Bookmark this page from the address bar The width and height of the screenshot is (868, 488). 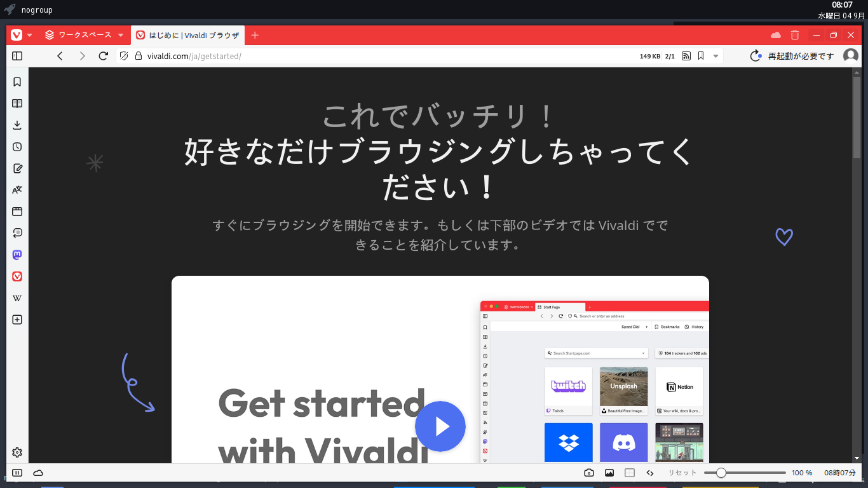pos(701,56)
